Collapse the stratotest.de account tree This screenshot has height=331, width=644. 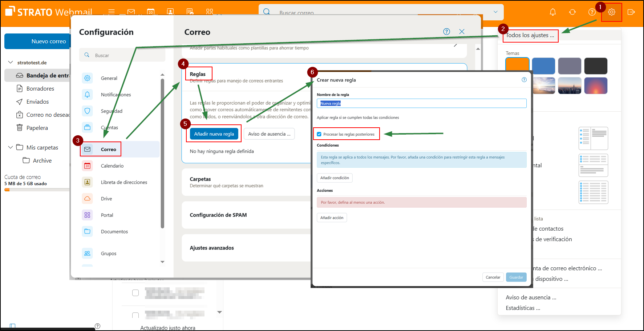coord(10,63)
